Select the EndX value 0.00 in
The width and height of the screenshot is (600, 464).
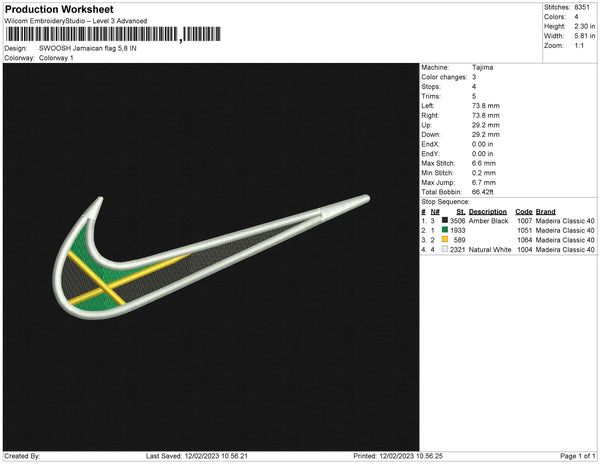click(x=482, y=144)
